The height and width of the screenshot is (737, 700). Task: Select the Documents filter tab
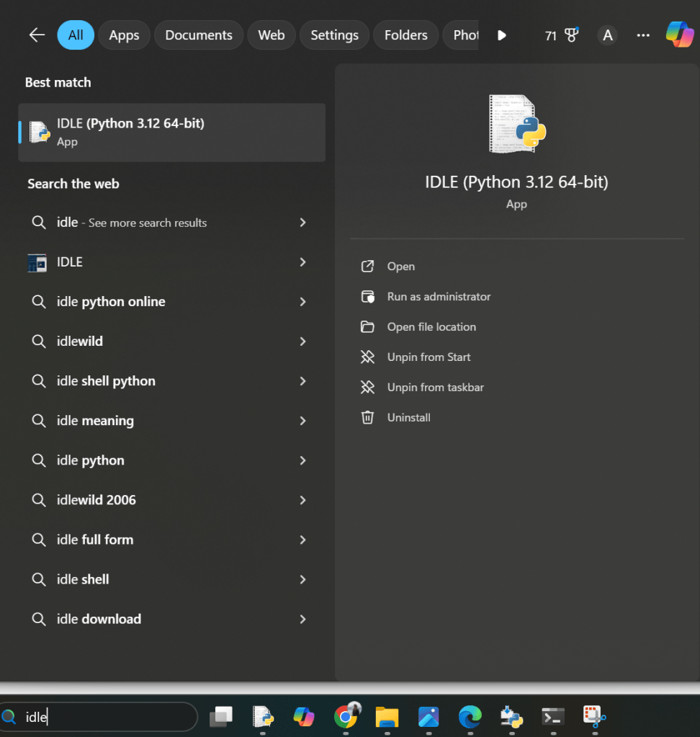[199, 35]
